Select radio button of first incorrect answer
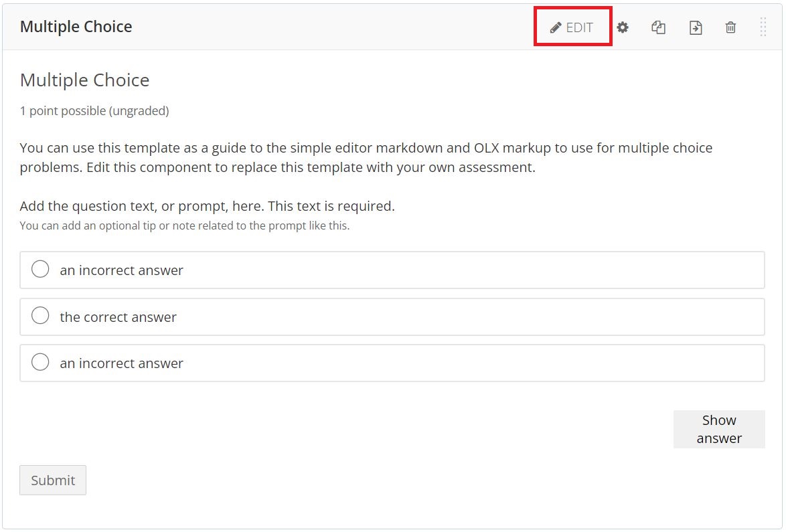 point(40,269)
